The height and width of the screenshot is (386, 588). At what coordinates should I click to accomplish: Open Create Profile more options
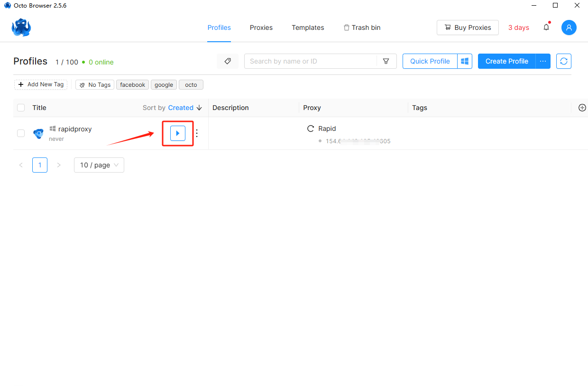[x=543, y=61]
